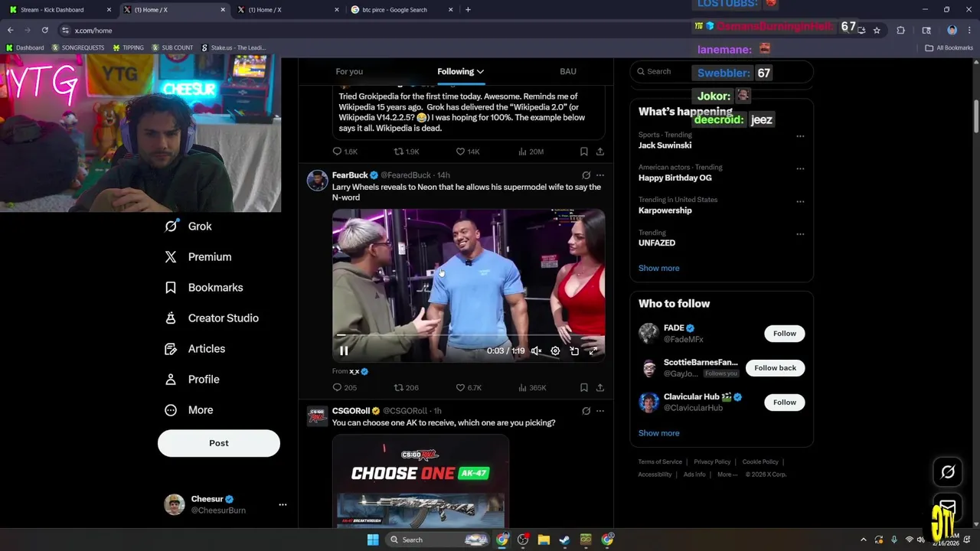The height and width of the screenshot is (551, 980).
Task: Click the X search field
Action: tap(721, 71)
